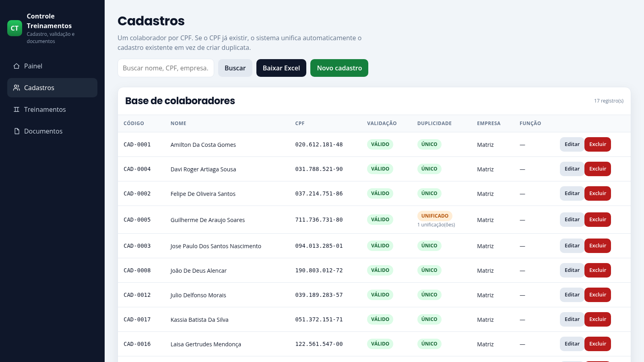Edit Julio Delfonso Morais record
The image size is (644, 362).
(x=572, y=295)
